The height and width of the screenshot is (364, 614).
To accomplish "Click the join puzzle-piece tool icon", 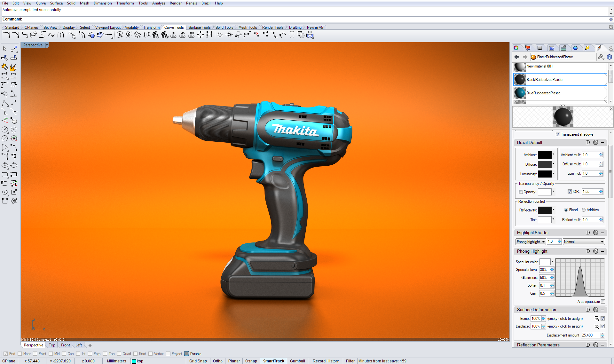I will pos(4,67).
